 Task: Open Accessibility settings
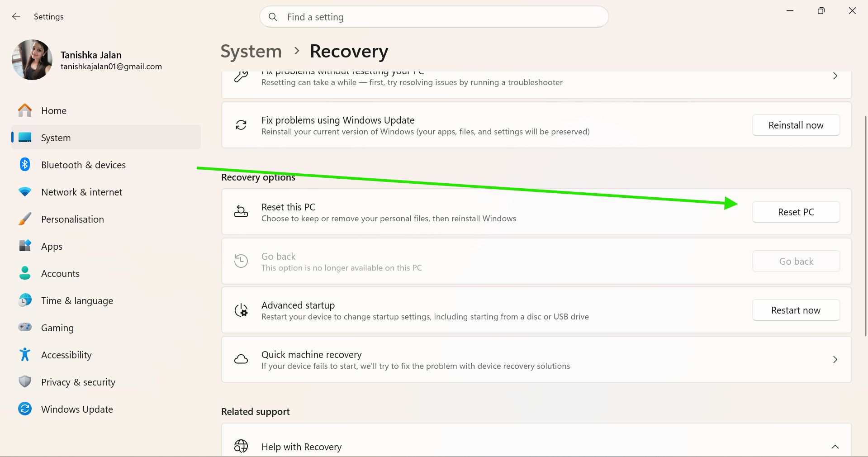click(106, 355)
